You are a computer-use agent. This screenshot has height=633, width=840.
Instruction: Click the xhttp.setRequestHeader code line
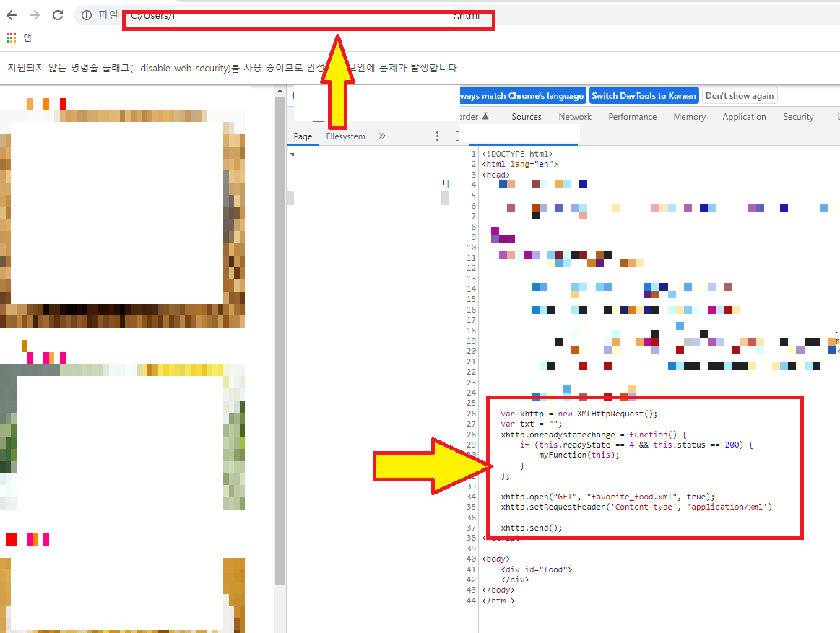tap(636, 507)
